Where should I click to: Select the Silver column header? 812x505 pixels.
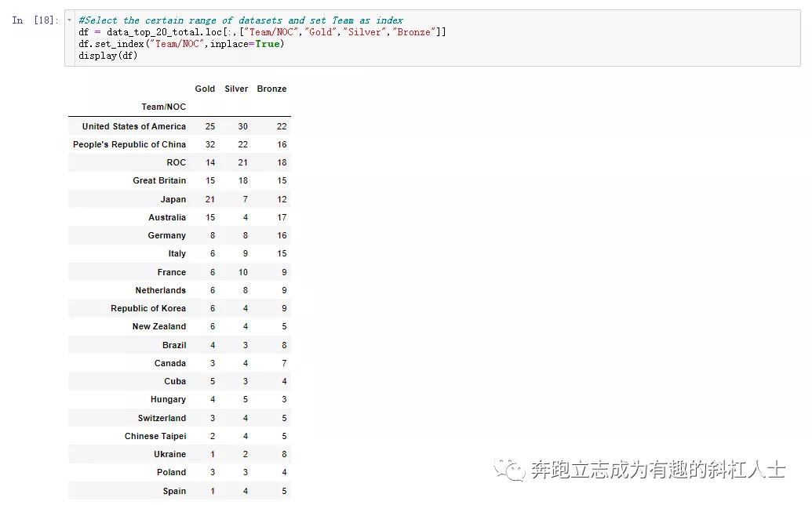[x=235, y=89]
